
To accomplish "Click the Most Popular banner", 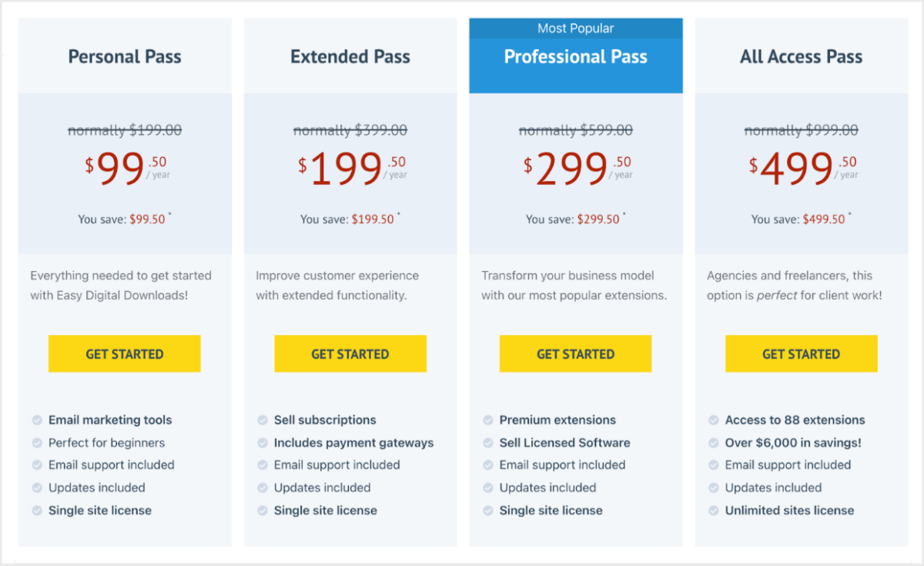I will [575, 28].
